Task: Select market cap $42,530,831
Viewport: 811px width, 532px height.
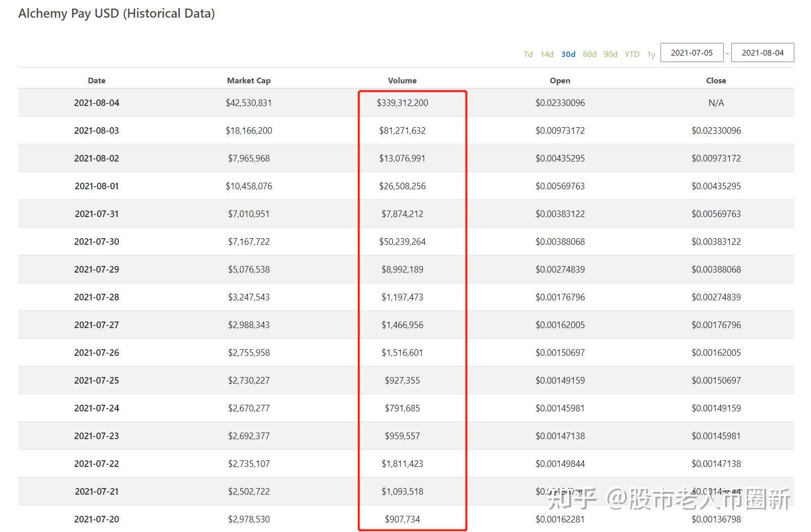Action: tap(248, 103)
